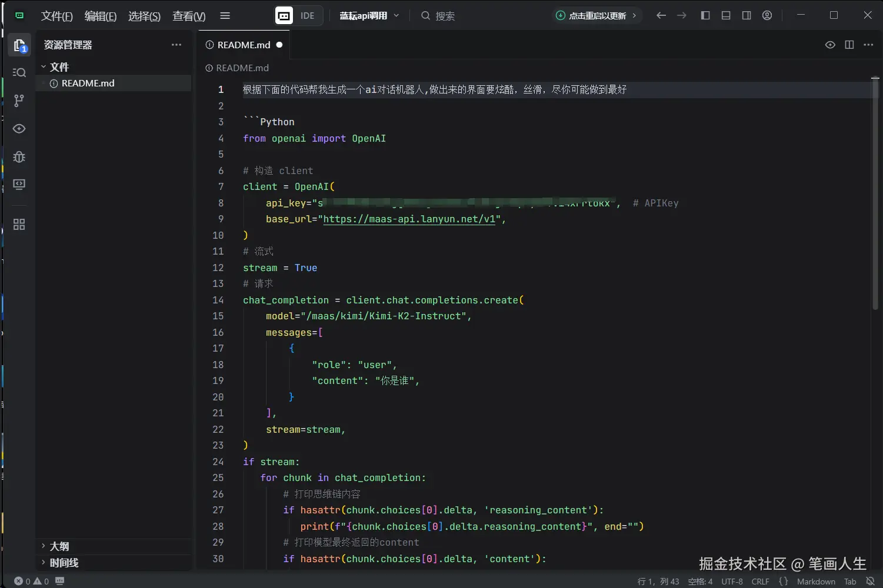Collapse the 文件 folder section
Screen dimensions: 883x588
point(59,67)
